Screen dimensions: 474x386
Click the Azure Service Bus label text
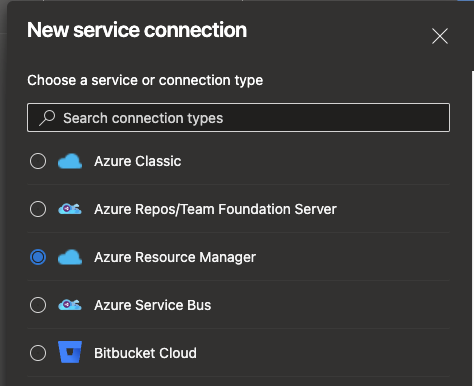(x=153, y=305)
